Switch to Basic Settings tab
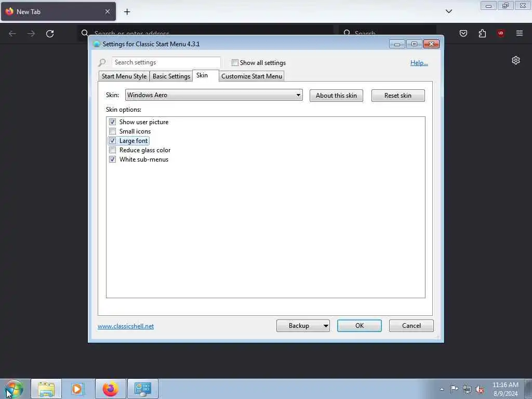Image resolution: width=532 pixels, height=399 pixels. (171, 76)
